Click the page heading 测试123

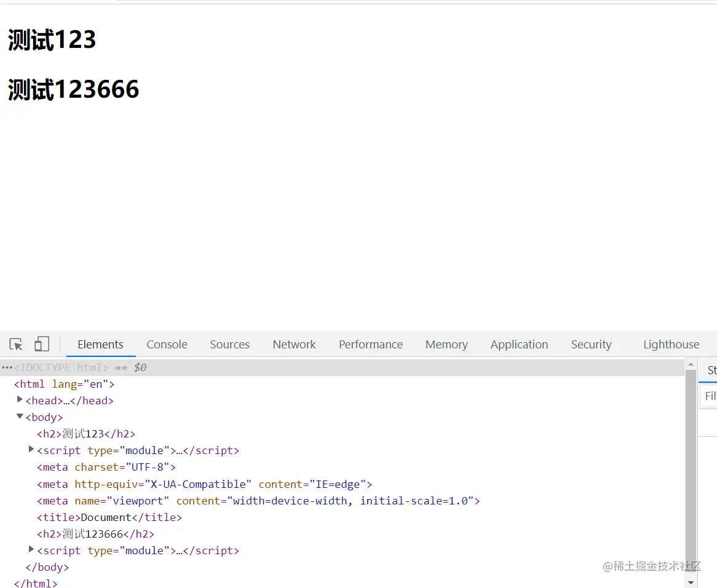pos(52,40)
